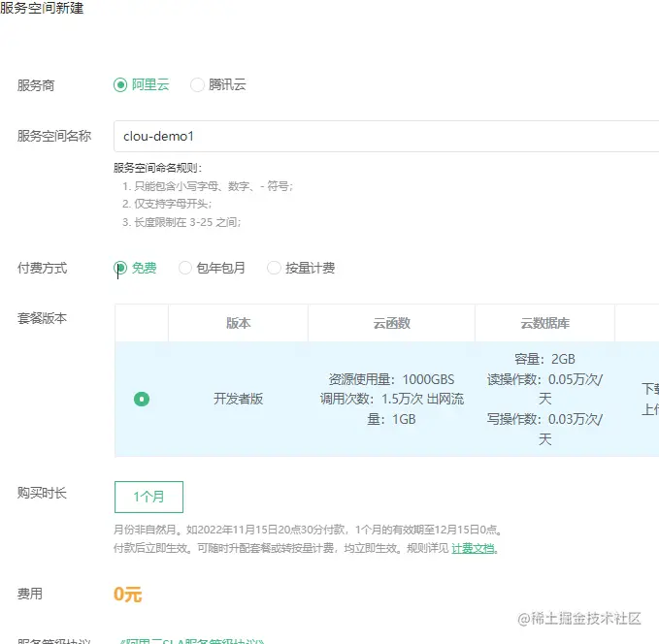
Task: Click the 0元 fee amount
Action: click(128, 594)
